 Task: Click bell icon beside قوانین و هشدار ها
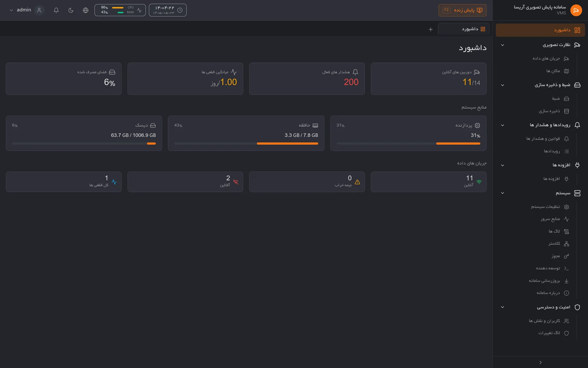pos(566,139)
